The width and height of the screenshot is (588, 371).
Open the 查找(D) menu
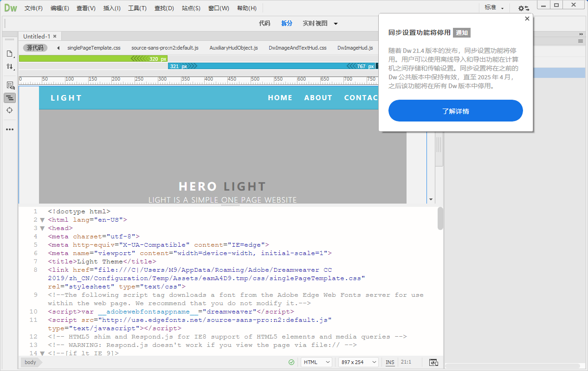point(164,8)
